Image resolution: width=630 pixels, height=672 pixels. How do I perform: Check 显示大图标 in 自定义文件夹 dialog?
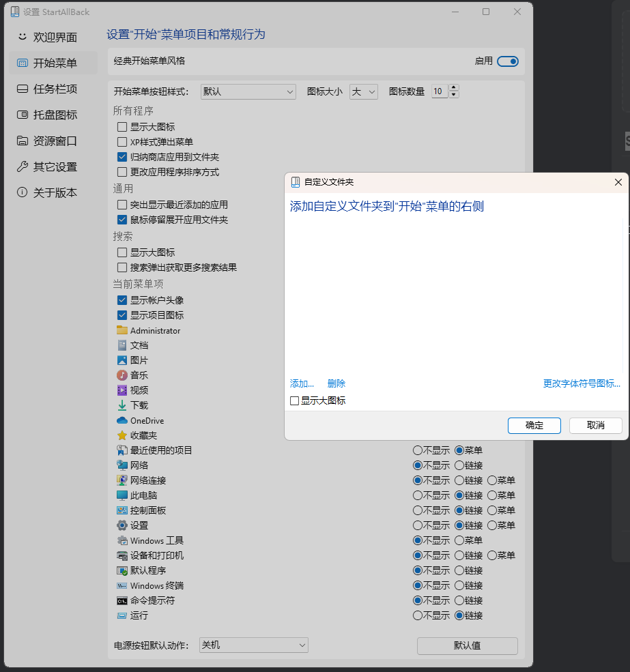295,400
